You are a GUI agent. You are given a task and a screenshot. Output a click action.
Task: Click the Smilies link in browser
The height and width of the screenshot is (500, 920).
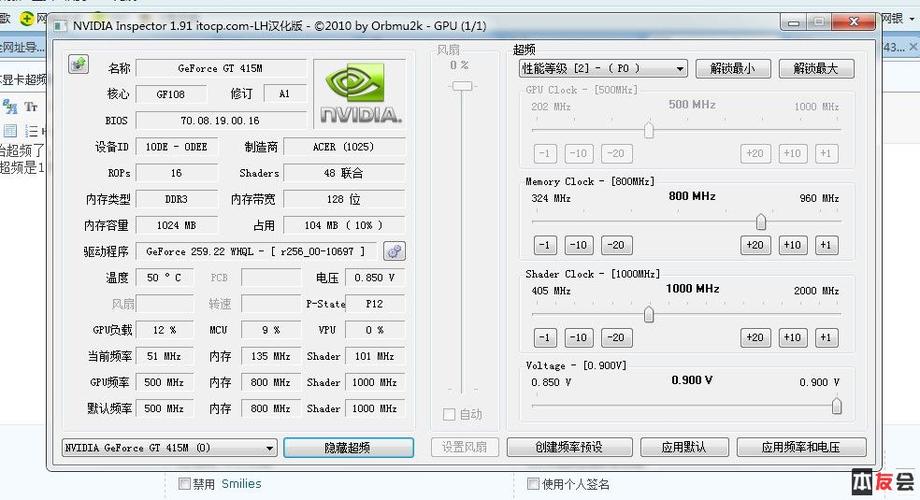click(x=241, y=484)
